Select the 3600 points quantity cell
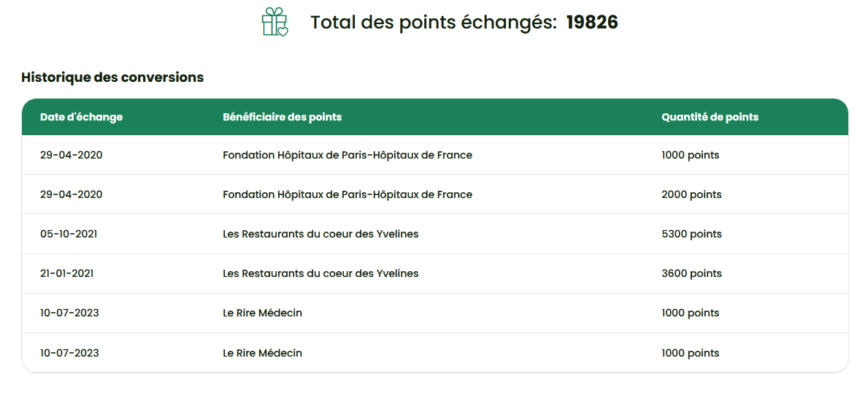 (x=691, y=273)
